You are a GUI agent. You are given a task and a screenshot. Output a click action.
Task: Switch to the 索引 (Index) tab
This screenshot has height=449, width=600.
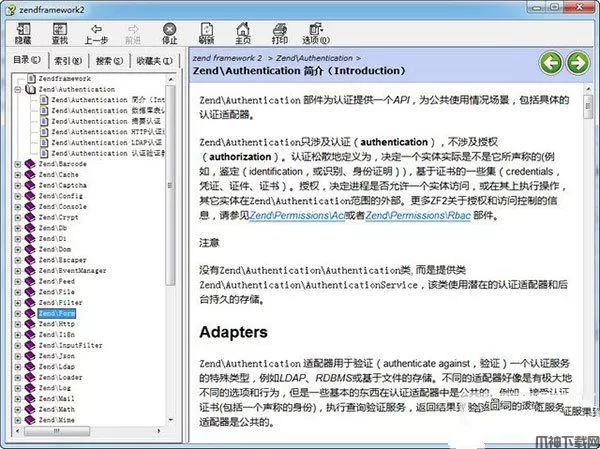68,61
